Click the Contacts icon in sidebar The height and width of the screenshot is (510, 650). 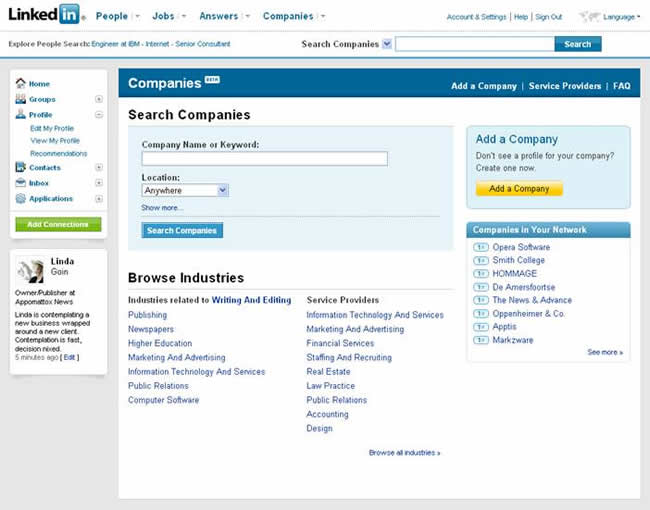[x=21, y=167]
